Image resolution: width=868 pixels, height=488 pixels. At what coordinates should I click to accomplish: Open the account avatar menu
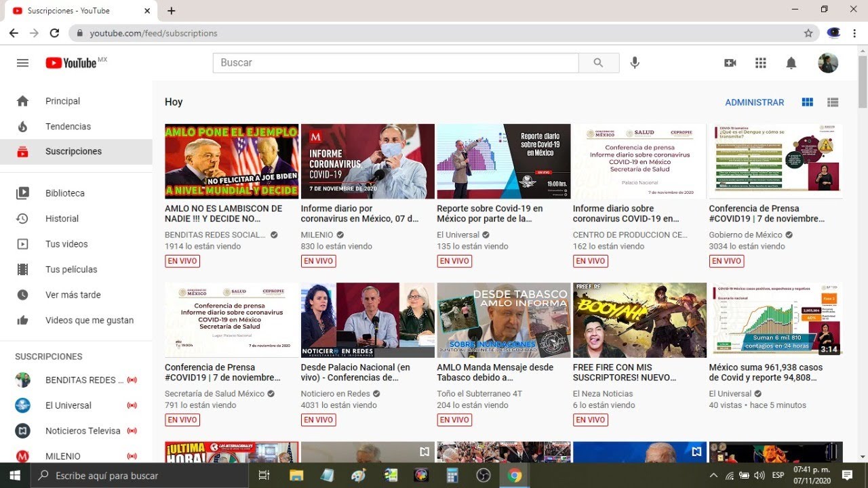[x=828, y=63]
